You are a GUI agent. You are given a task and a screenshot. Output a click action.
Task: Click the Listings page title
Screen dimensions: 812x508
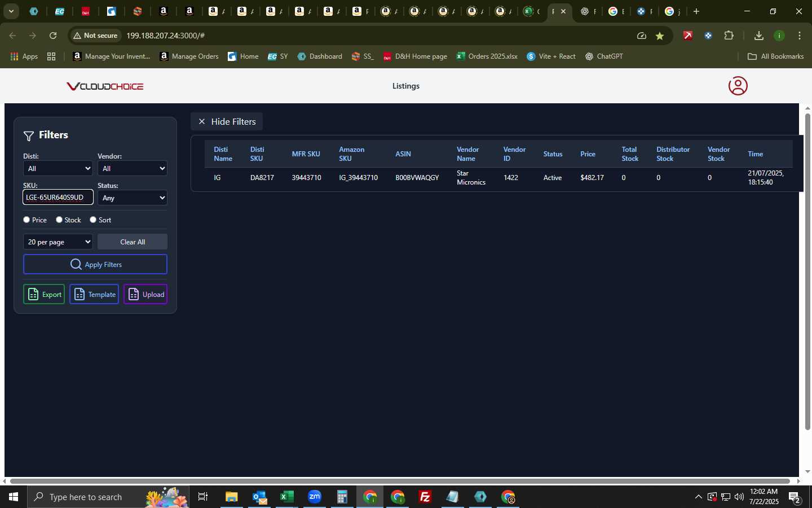tap(406, 86)
